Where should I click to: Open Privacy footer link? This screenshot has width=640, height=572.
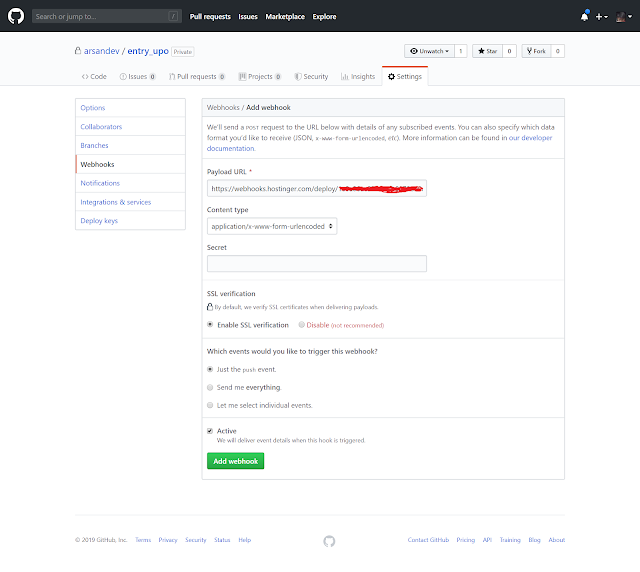click(x=168, y=540)
